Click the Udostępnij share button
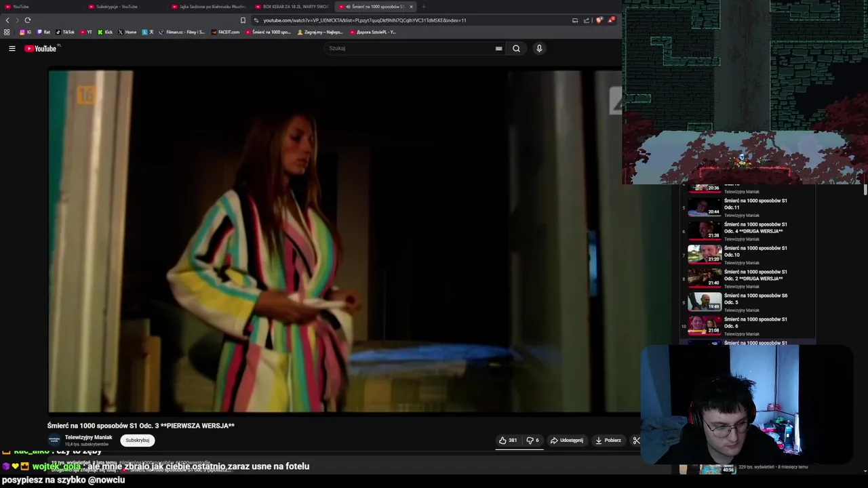This screenshot has height=488, width=868. [567, 441]
